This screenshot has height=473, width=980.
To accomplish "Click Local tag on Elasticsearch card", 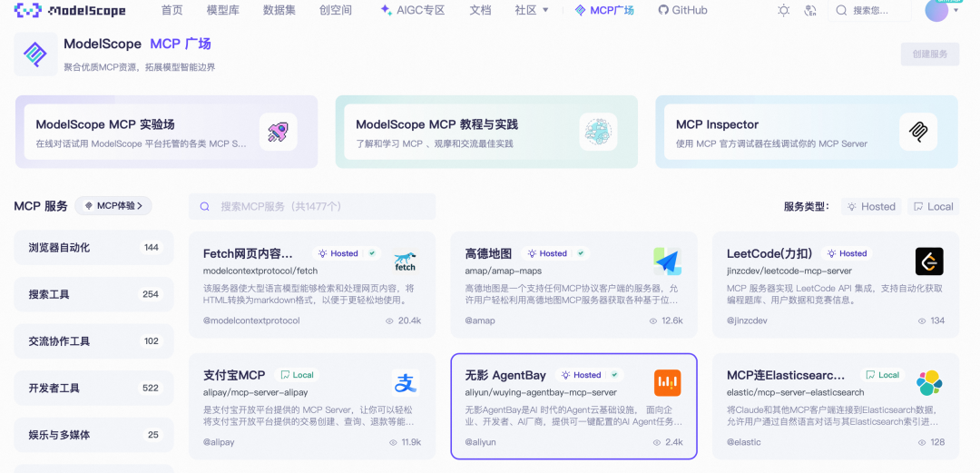I will click(x=883, y=375).
